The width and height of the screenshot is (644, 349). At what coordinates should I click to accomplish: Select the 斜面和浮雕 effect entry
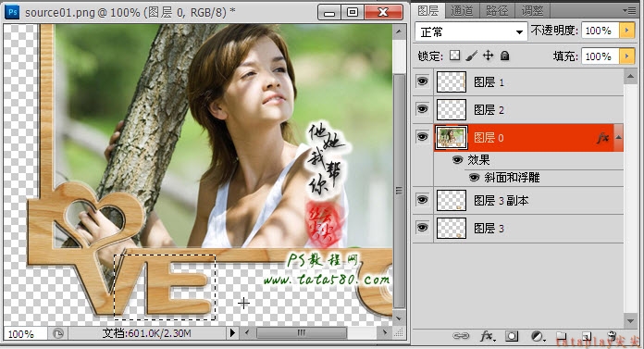(x=512, y=178)
